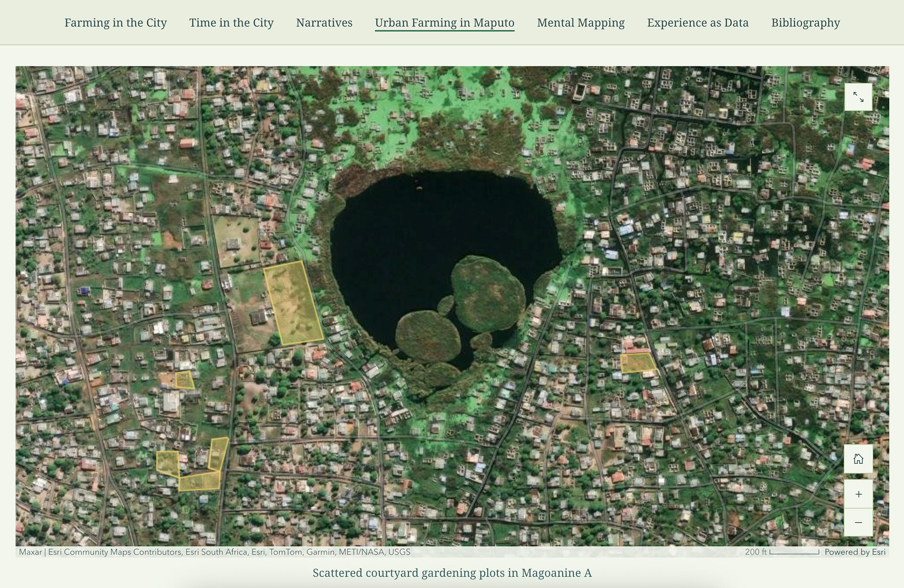
Task: Click the large yellow plot beside the lake
Action: (x=293, y=303)
